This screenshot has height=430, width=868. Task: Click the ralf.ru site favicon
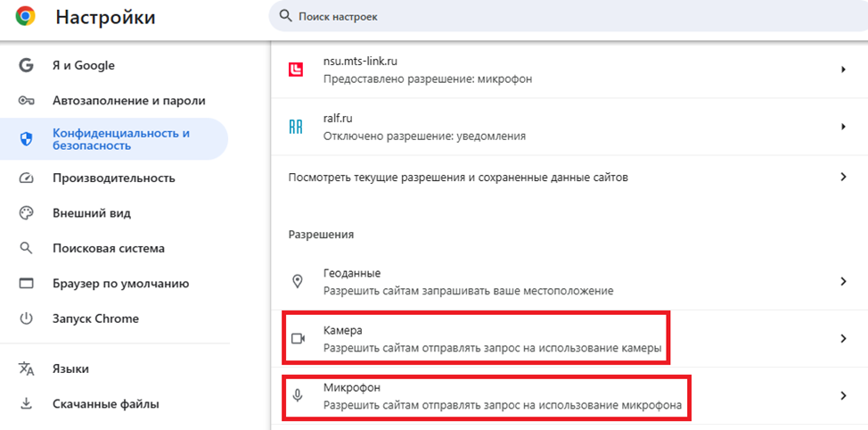click(297, 127)
